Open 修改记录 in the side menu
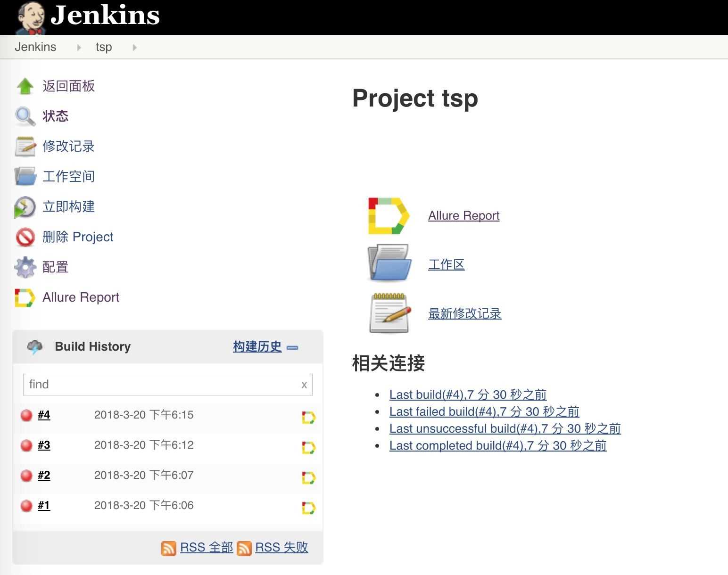 69,147
